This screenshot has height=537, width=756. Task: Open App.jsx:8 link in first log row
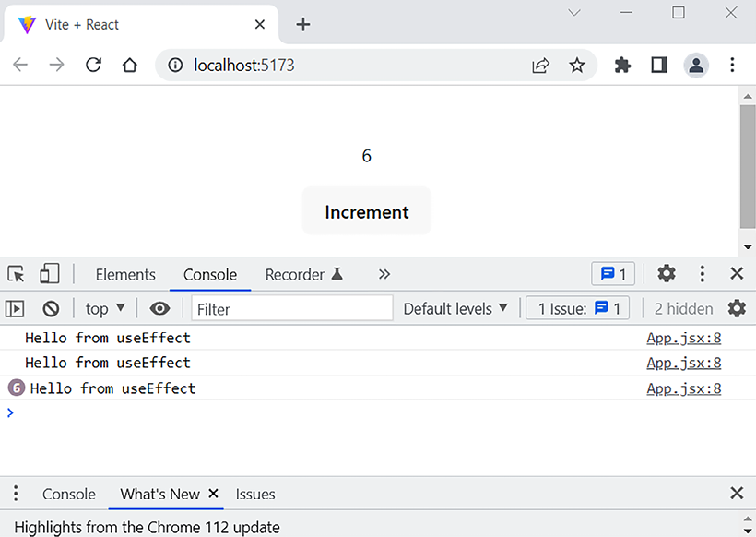coord(683,338)
